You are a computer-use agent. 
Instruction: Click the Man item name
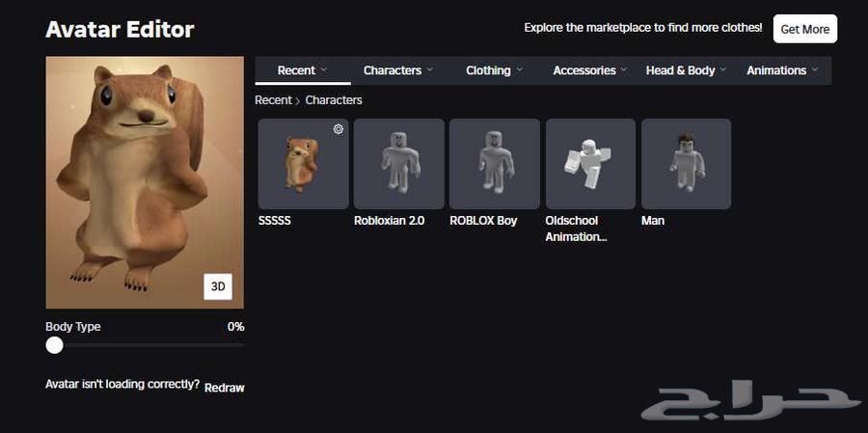click(653, 221)
